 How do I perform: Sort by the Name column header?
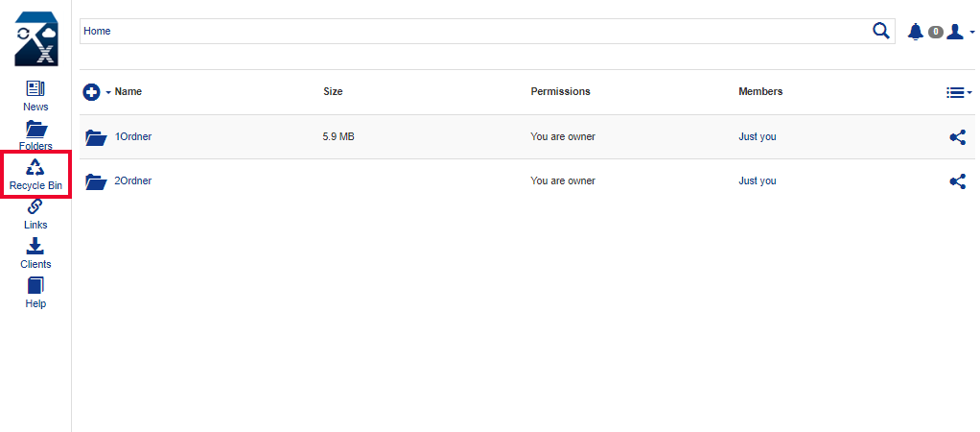click(128, 91)
